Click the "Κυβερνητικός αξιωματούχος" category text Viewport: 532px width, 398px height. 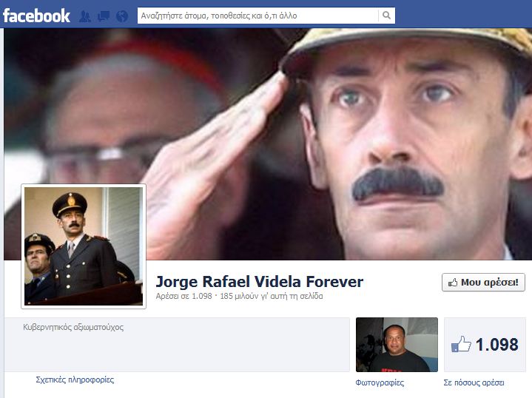coord(73,326)
